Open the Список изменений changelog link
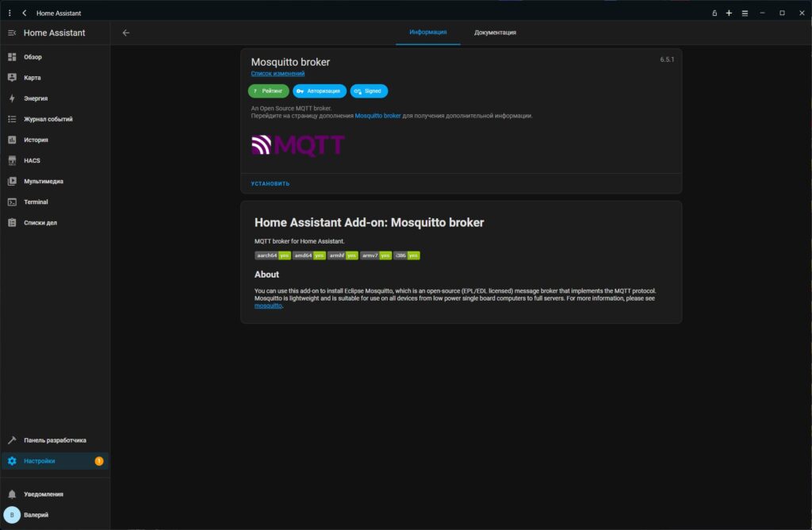The width and height of the screenshot is (812, 530). [x=278, y=74]
